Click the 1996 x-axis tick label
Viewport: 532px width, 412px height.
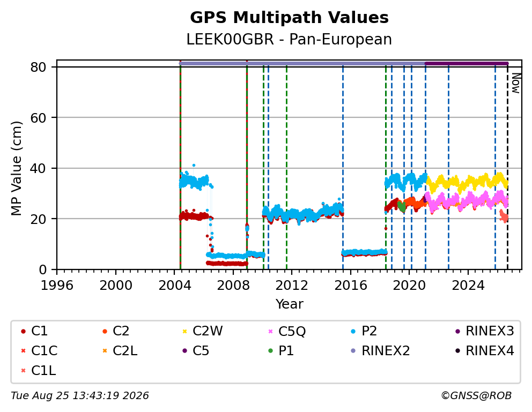[x=57, y=286]
